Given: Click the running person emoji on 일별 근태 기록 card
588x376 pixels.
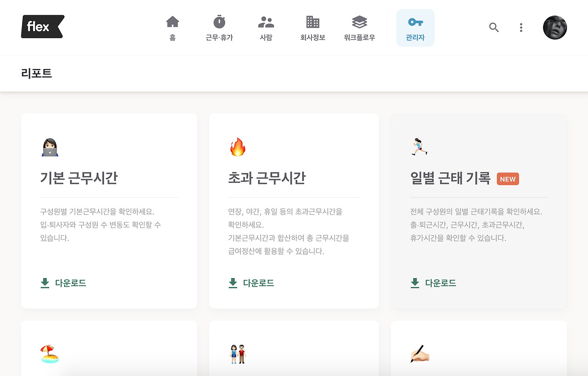Looking at the screenshot, I should tap(419, 147).
